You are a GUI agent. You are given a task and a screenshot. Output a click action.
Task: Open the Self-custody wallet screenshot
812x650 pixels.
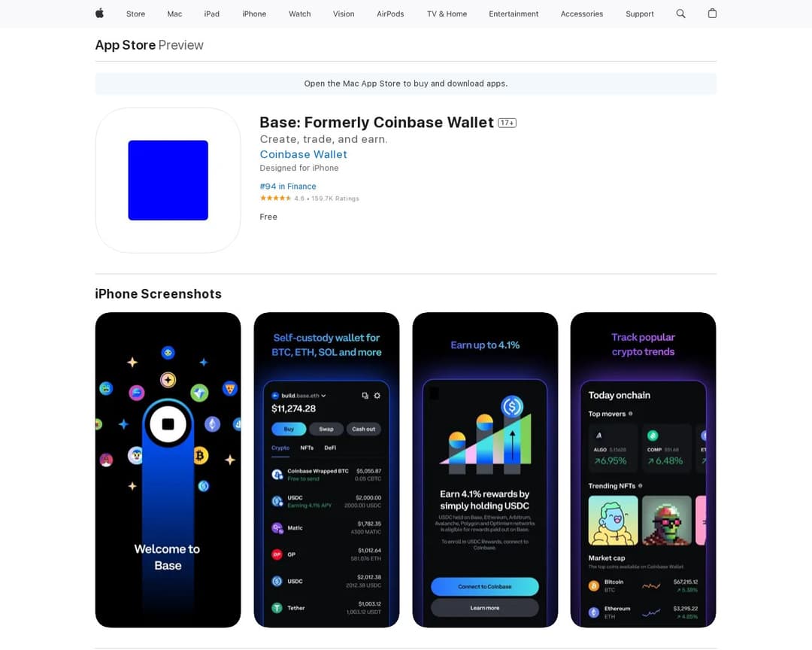tap(326, 469)
